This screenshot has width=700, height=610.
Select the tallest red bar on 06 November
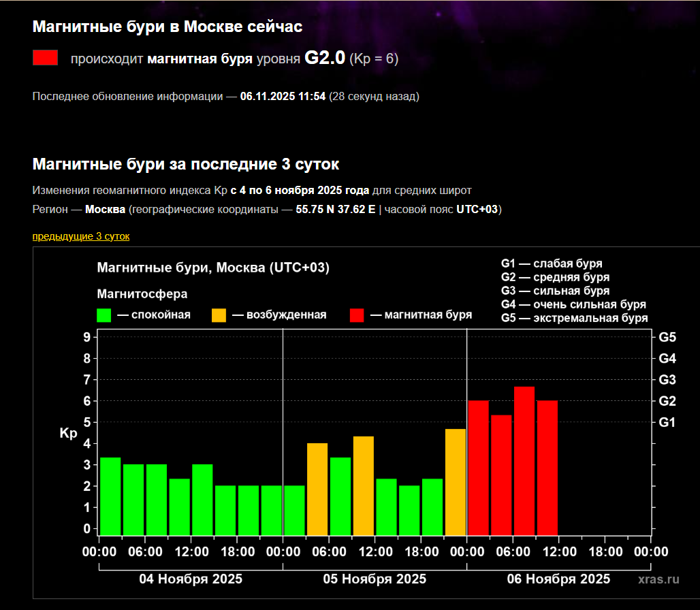[x=524, y=460]
